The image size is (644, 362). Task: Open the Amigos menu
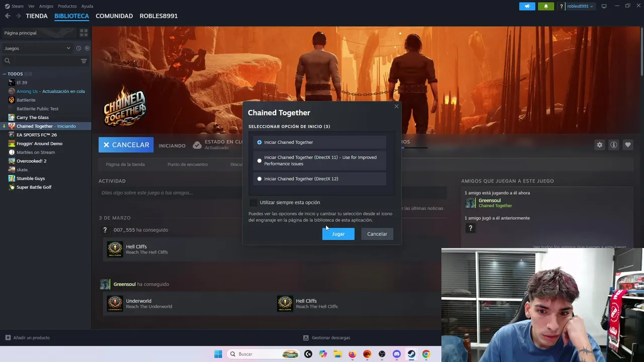(46, 6)
